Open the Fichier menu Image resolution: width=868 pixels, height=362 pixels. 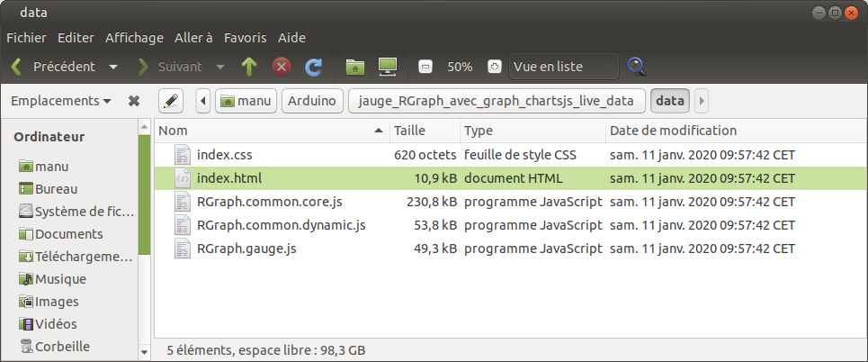pos(27,38)
